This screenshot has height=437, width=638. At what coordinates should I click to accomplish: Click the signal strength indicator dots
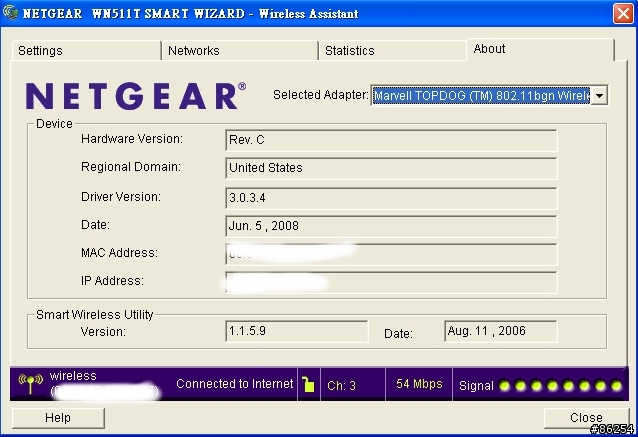(x=560, y=385)
